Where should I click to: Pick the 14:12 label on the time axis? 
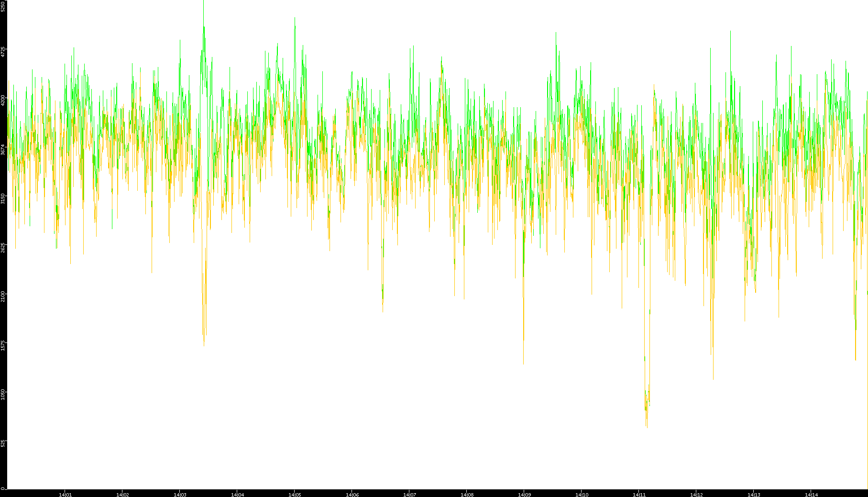tap(696, 495)
